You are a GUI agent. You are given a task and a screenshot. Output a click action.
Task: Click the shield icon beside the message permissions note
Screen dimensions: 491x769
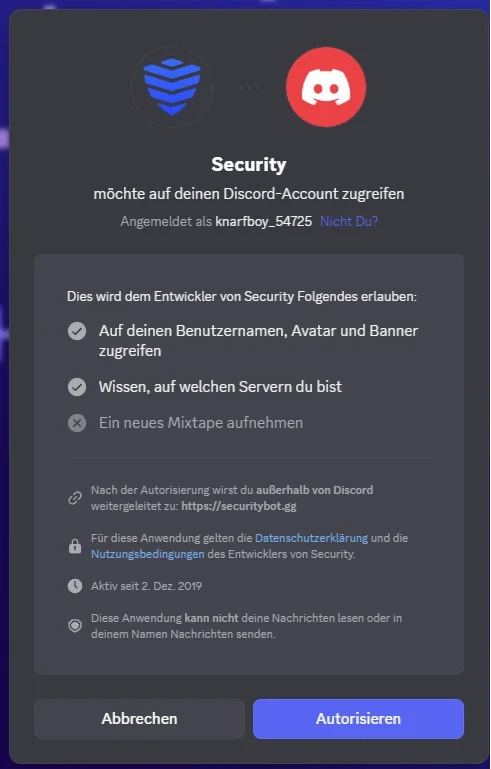point(75,625)
